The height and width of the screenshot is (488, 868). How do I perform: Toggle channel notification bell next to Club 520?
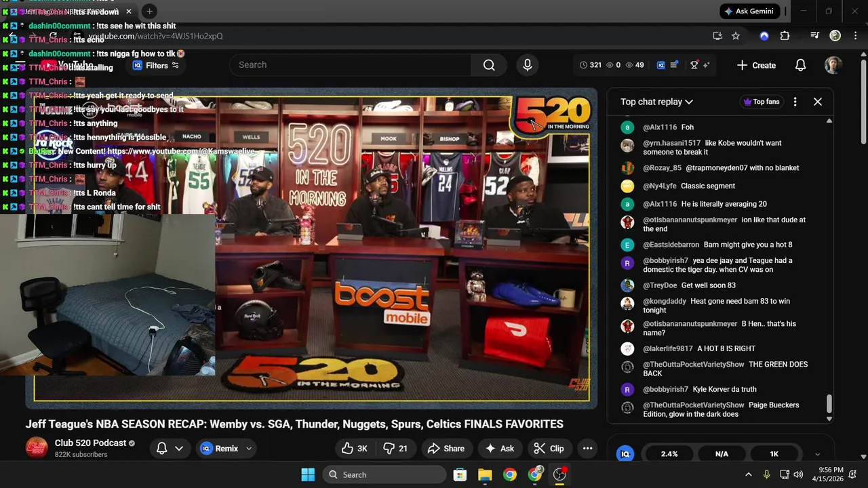click(161, 448)
